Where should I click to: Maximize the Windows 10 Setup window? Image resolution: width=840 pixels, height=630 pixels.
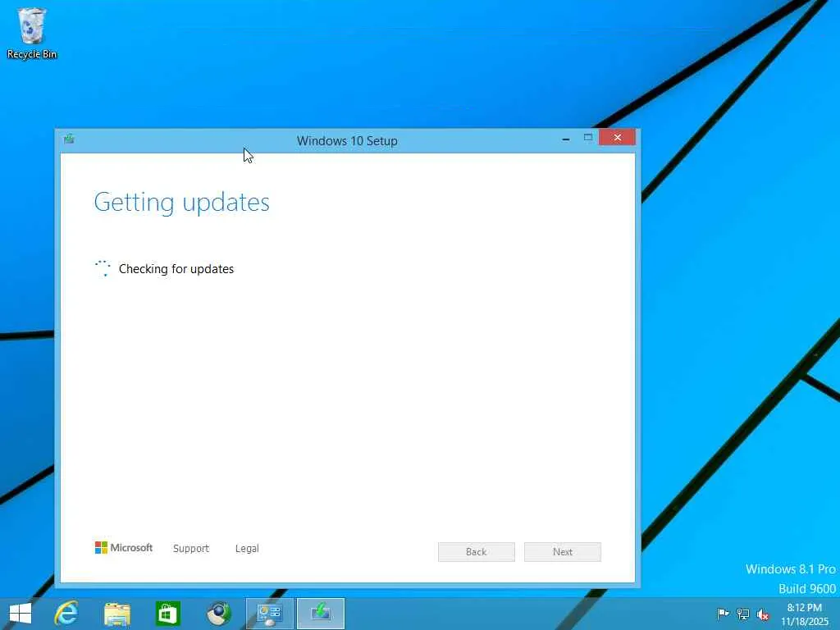tap(587, 138)
